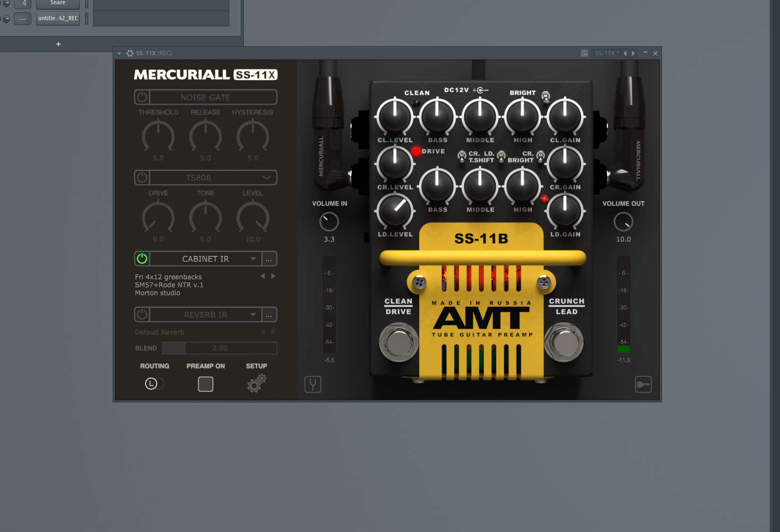Click the drive Middle knob below T.SHIFT switches

coord(480,186)
